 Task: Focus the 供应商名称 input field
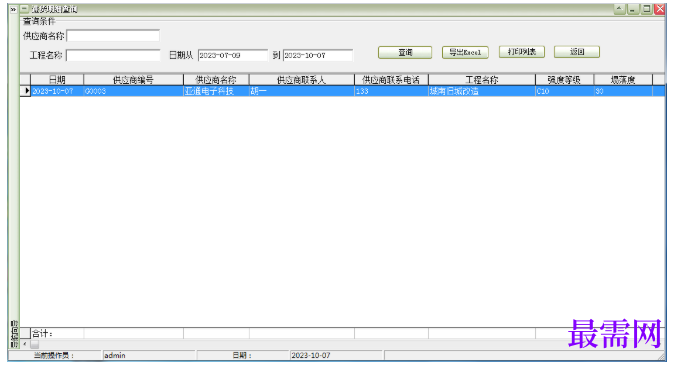(x=113, y=36)
